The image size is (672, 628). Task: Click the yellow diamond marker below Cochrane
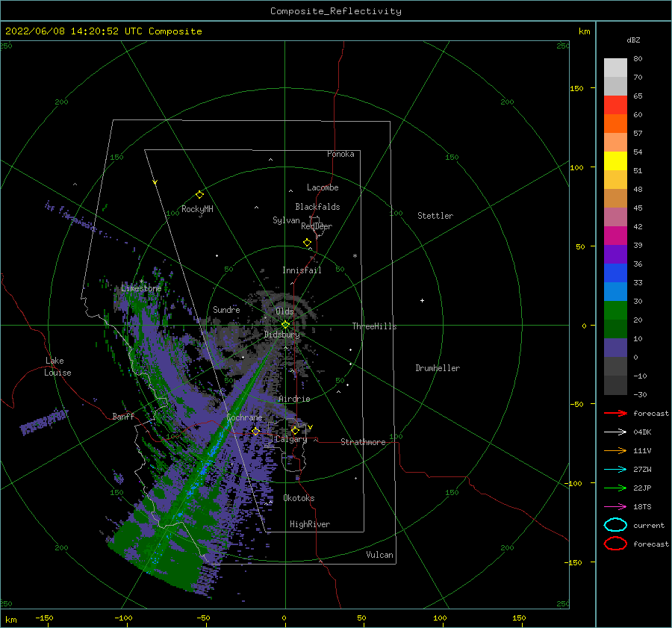255,431
